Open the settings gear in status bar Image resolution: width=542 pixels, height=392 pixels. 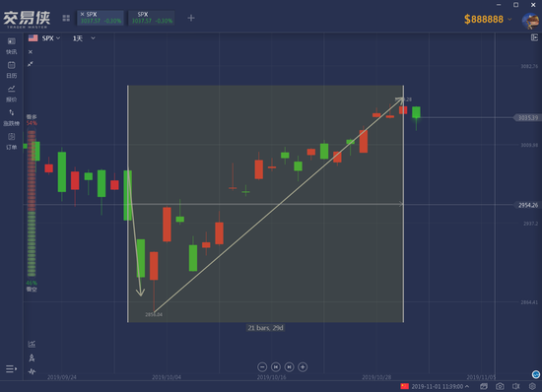(x=532, y=386)
